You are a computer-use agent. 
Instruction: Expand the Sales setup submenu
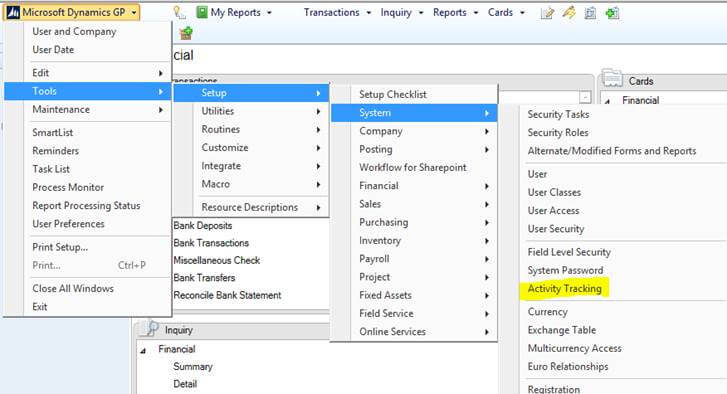coord(414,204)
